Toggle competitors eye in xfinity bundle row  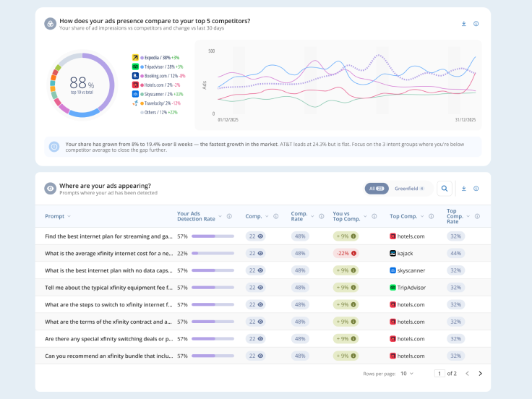click(260, 356)
